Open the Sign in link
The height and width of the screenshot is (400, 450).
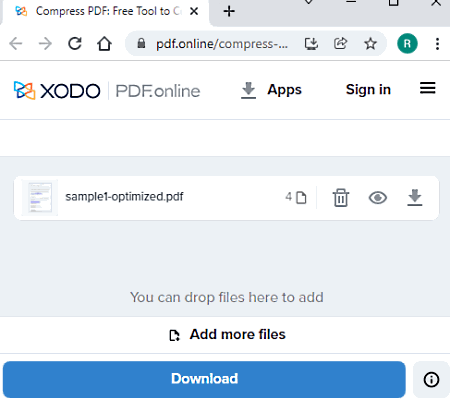[x=368, y=89]
